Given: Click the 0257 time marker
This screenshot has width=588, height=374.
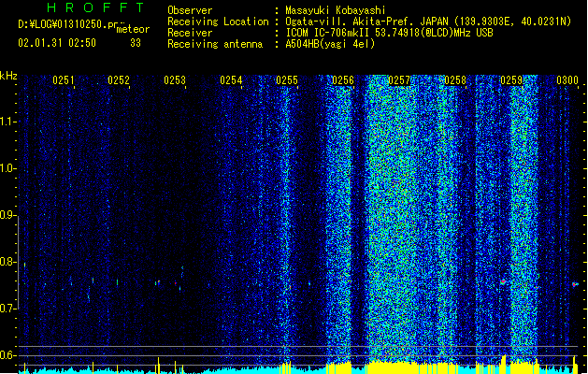Looking at the screenshot, I should (x=399, y=79).
